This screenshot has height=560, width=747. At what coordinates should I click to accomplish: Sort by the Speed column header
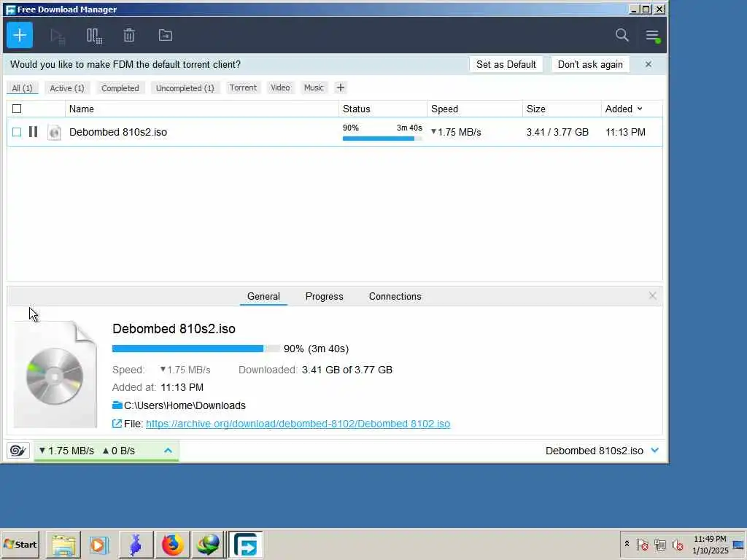(475, 109)
